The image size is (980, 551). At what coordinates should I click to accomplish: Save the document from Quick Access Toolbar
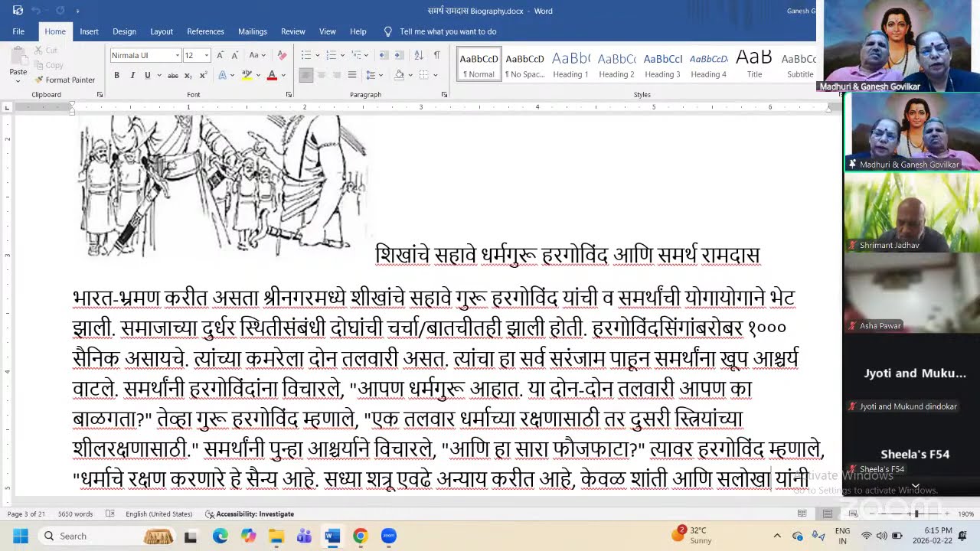(18, 11)
